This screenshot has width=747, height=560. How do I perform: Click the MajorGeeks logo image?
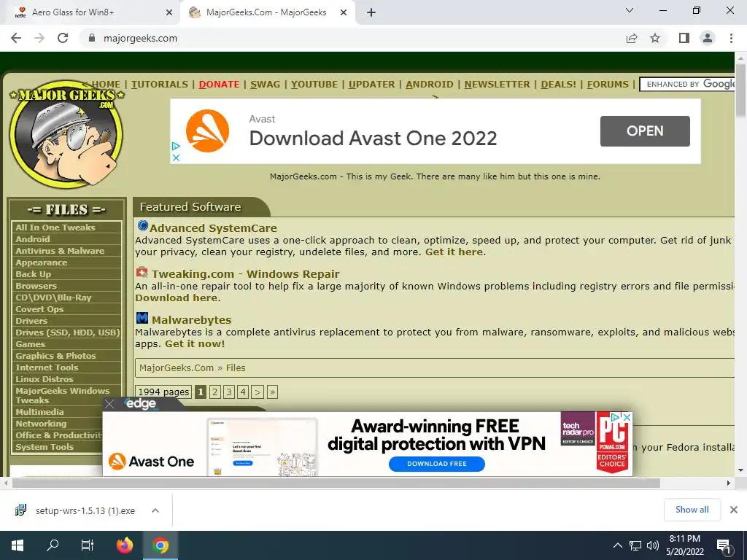66,134
